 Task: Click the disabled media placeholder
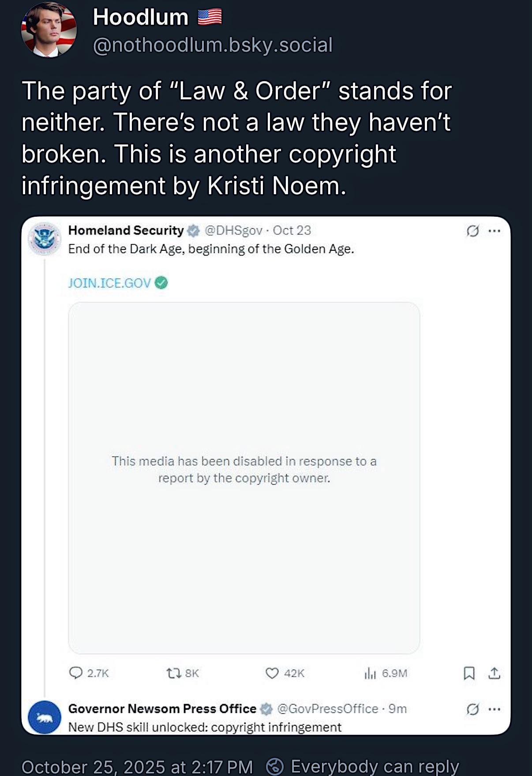(244, 478)
